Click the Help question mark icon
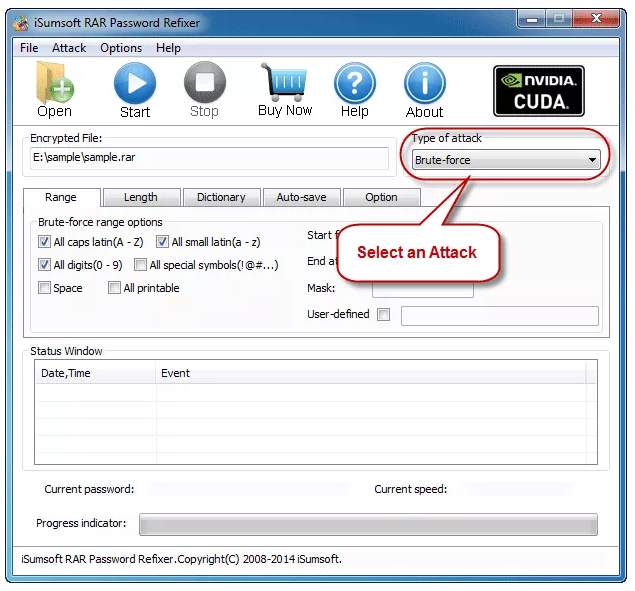 tap(355, 83)
